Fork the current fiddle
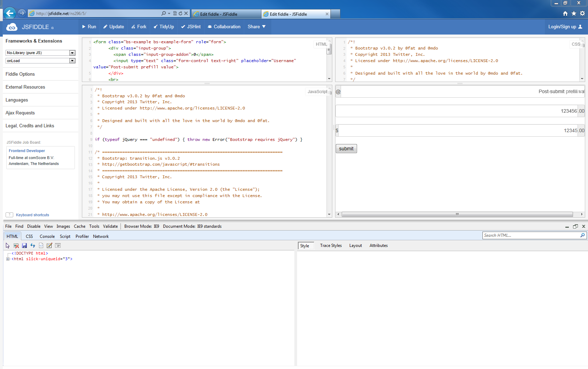The height and width of the screenshot is (369, 588). point(139,27)
